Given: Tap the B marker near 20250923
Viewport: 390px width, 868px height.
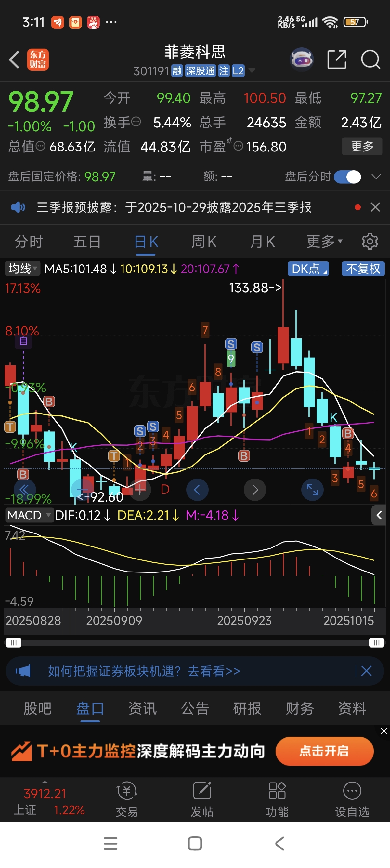Looking at the screenshot, I should [244, 456].
